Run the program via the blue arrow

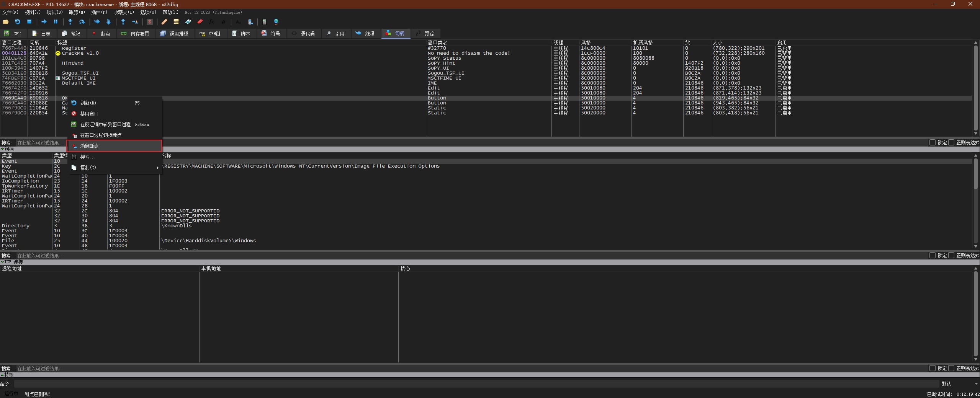(44, 22)
